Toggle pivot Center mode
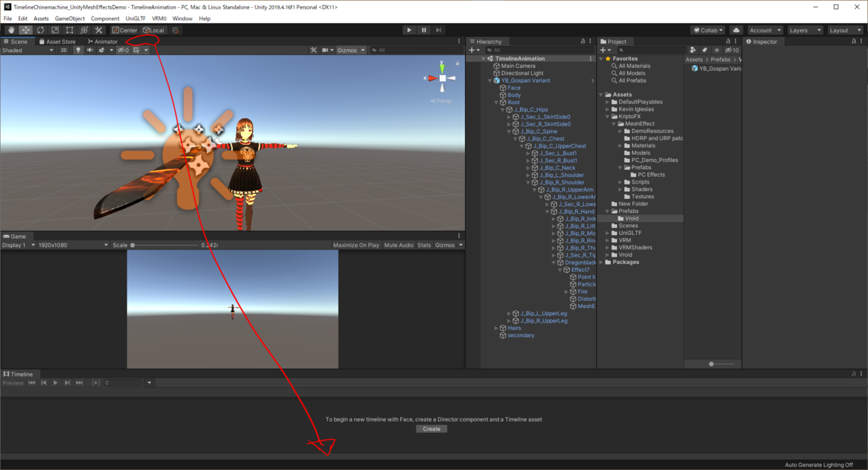The width and height of the screenshot is (868, 470). click(x=124, y=30)
